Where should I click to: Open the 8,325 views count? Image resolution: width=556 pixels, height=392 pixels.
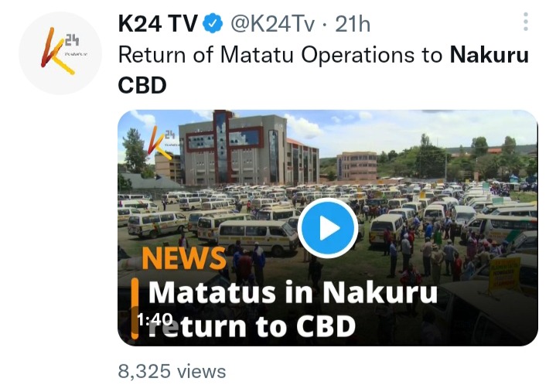click(172, 371)
